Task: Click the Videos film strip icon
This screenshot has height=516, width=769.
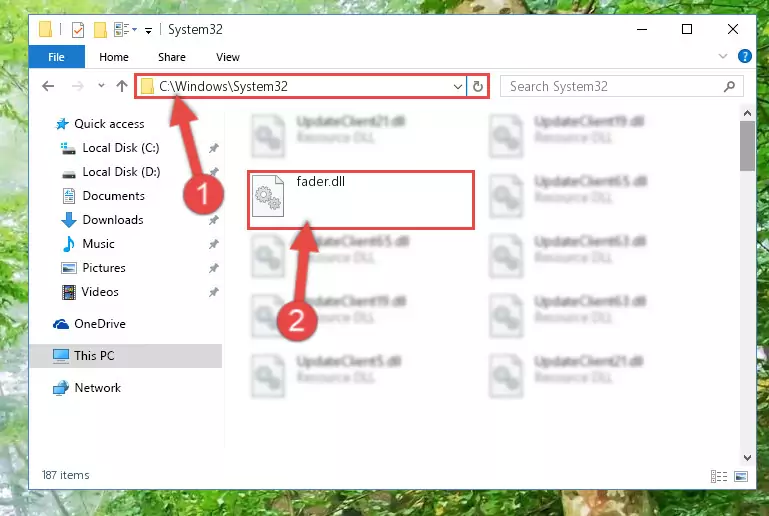Action: tap(69, 292)
